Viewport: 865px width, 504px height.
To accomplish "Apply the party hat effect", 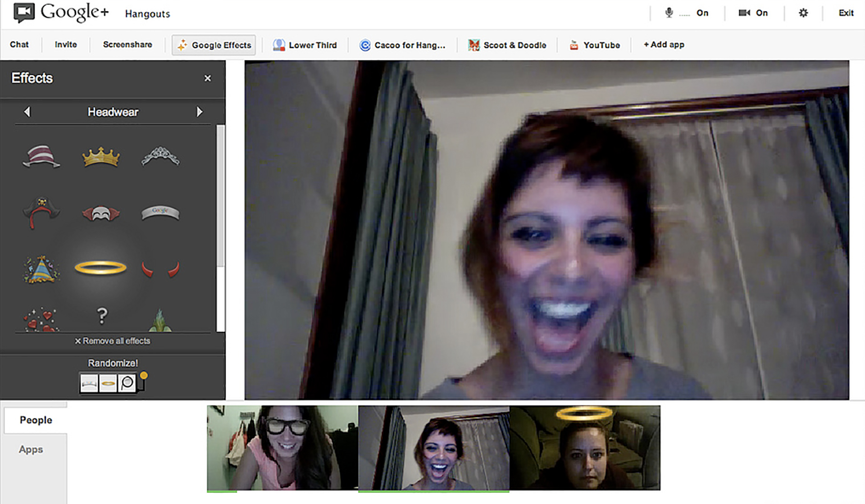I will 41,269.
